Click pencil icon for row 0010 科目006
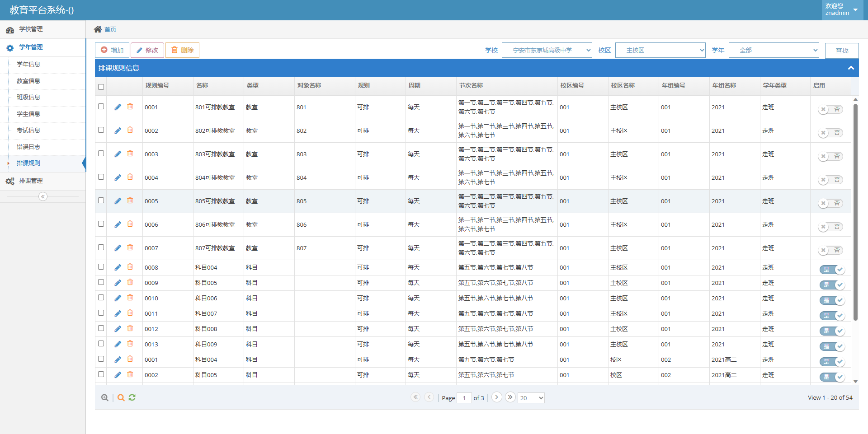This screenshot has width=868, height=434. click(118, 298)
